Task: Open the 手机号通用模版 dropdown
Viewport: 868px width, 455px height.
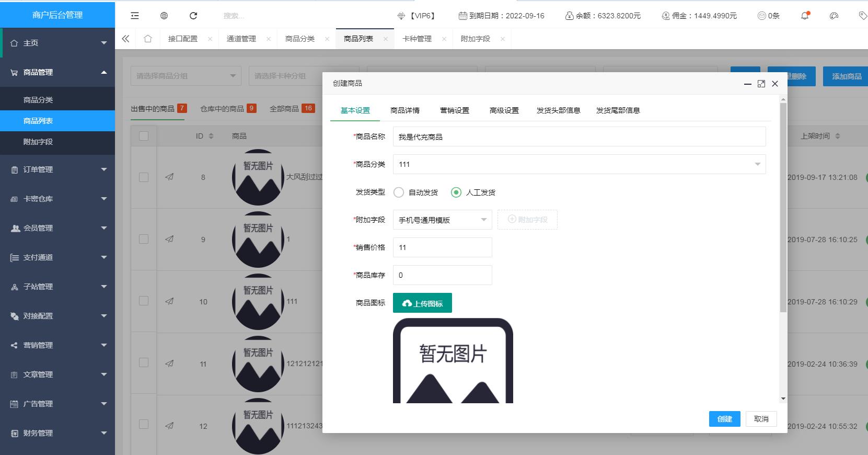Action: [443, 220]
